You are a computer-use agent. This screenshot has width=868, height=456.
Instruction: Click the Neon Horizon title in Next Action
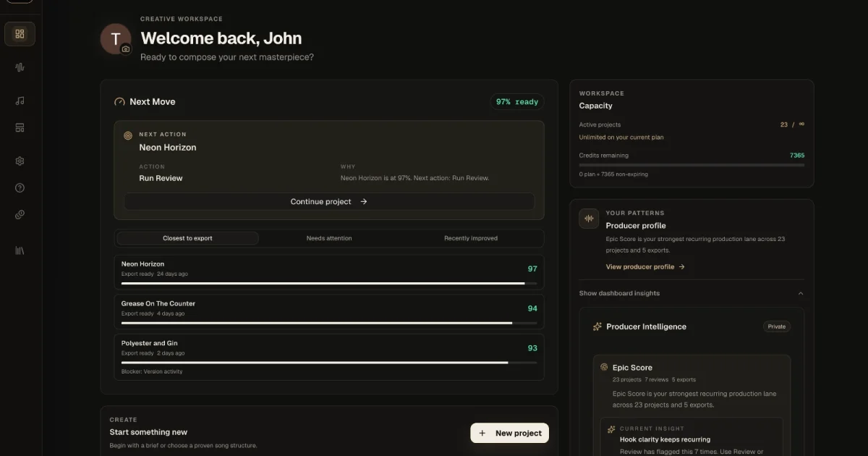click(x=168, y=147)
